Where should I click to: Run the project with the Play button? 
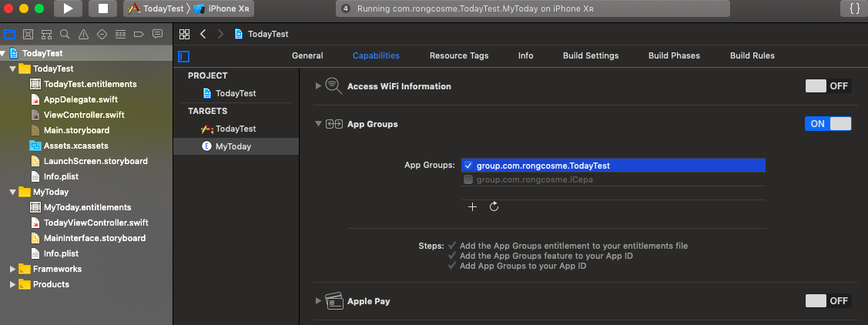[x=68, y=8]
